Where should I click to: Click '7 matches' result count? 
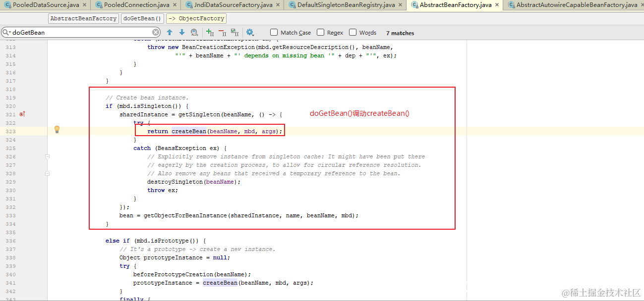400,33
